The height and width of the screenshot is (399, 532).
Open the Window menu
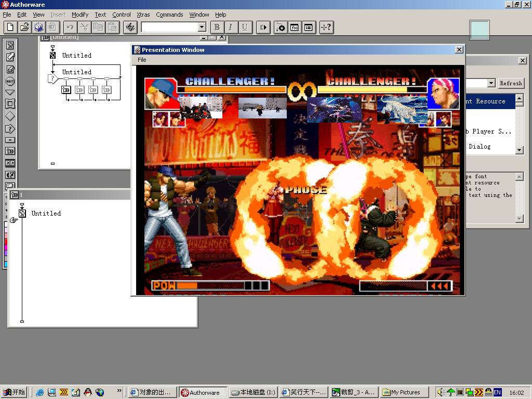(199, 15)
